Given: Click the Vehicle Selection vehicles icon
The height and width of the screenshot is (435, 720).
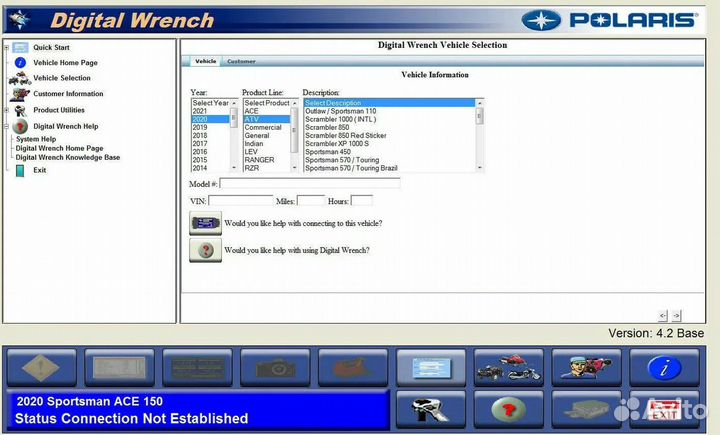Looking at the screenshot, I should [20, 78].
